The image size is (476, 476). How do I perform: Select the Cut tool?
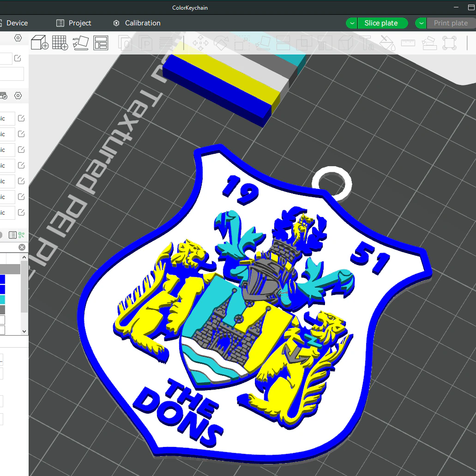283,43
